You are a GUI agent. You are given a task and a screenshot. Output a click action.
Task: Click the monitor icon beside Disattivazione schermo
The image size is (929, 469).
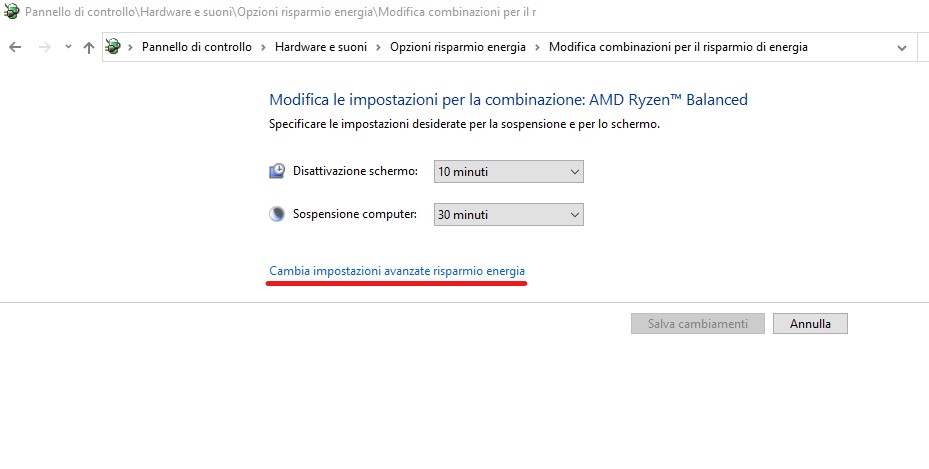pyautogui.click(x=277, y=171)
